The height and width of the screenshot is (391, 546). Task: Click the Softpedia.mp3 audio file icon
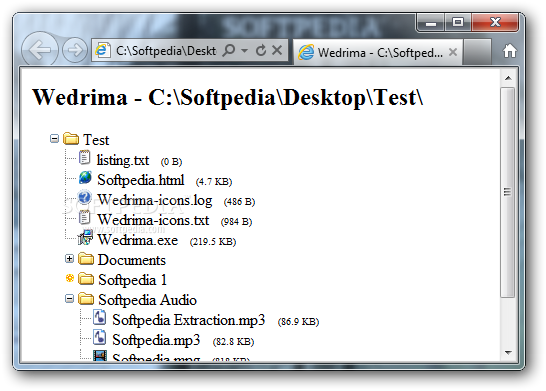[x=100, y=337]
